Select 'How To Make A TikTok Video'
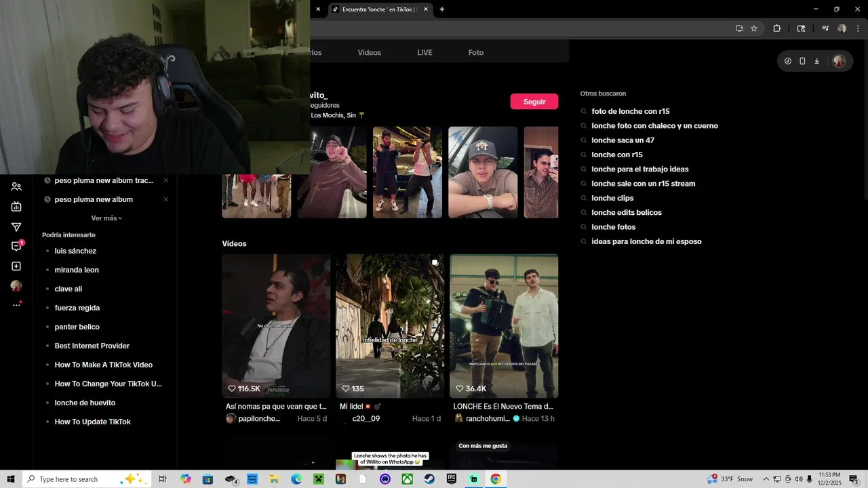Screen dimensions: 868x488 [104, 365]
